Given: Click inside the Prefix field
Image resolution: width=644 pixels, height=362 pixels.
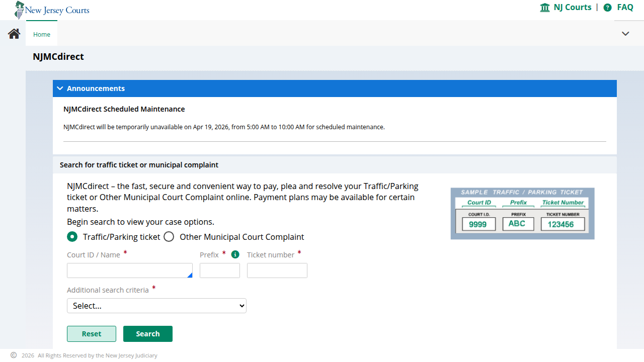Looking at the screenshot, I should click(219, 270).
